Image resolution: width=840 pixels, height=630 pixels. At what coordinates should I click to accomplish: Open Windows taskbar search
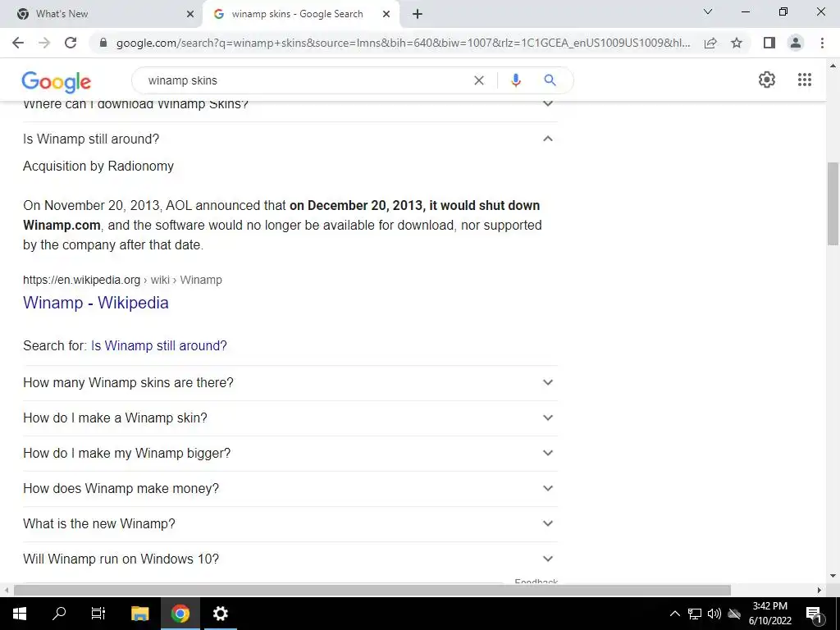point(59,614)
